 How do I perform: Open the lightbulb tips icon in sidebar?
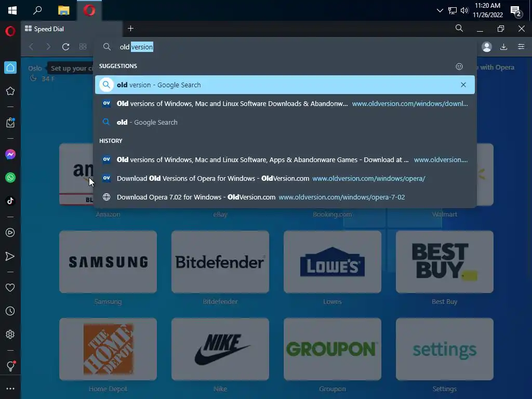tap(10, 366)
